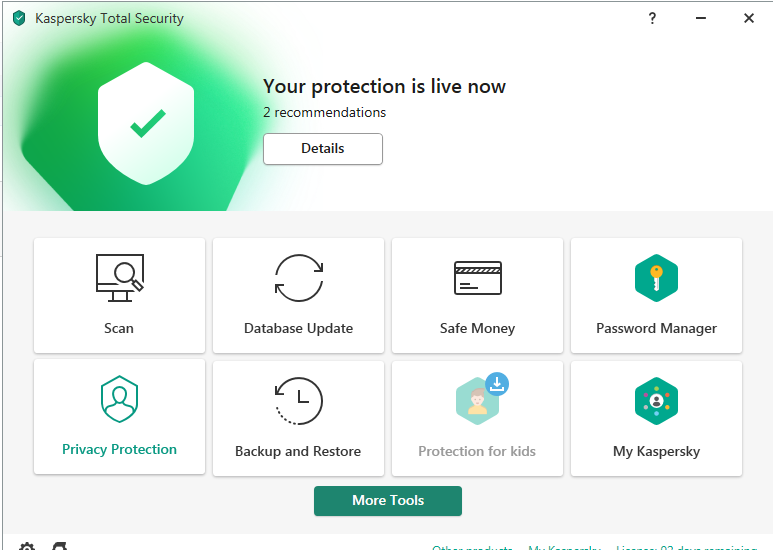Image resolution: width=773 pixels, height=550 pixels.
Task: Click the Support icon beside the gear
Action: (x=60, y=547)
